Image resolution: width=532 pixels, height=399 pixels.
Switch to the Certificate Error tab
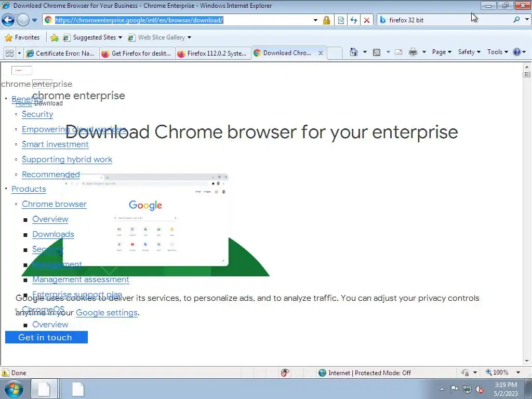coord(61,54)
